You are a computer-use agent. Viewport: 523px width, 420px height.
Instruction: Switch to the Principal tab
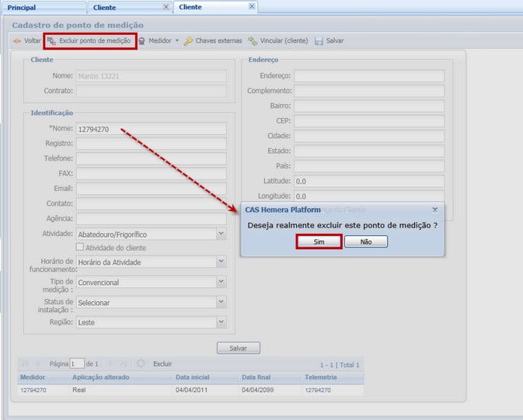tap(22, 7)
